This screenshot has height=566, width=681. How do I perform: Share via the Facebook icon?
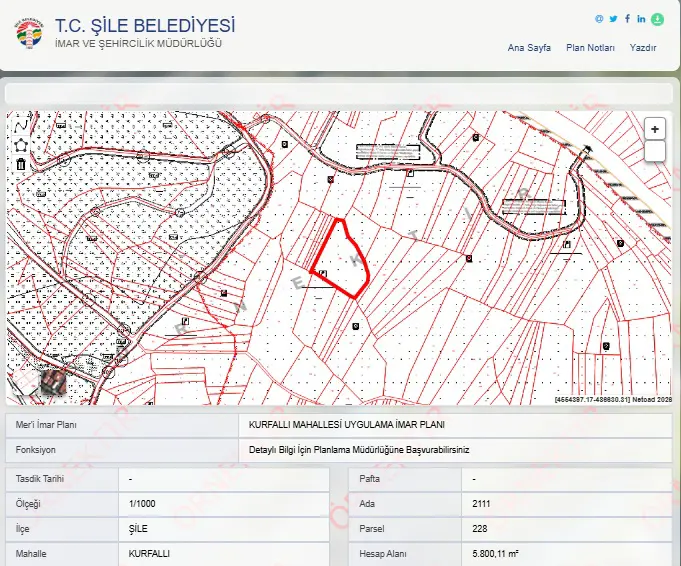[627, 18]
